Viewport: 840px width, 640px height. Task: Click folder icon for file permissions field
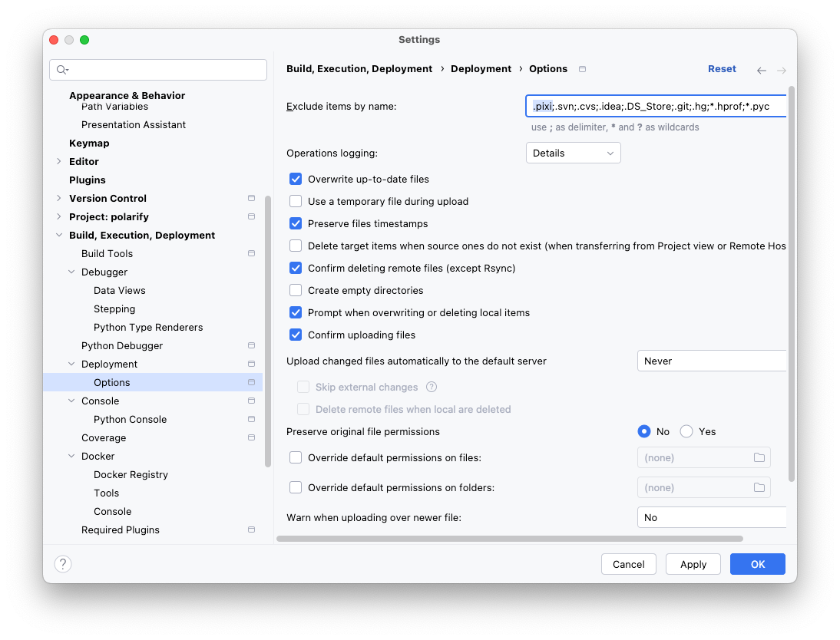point(759,457)
